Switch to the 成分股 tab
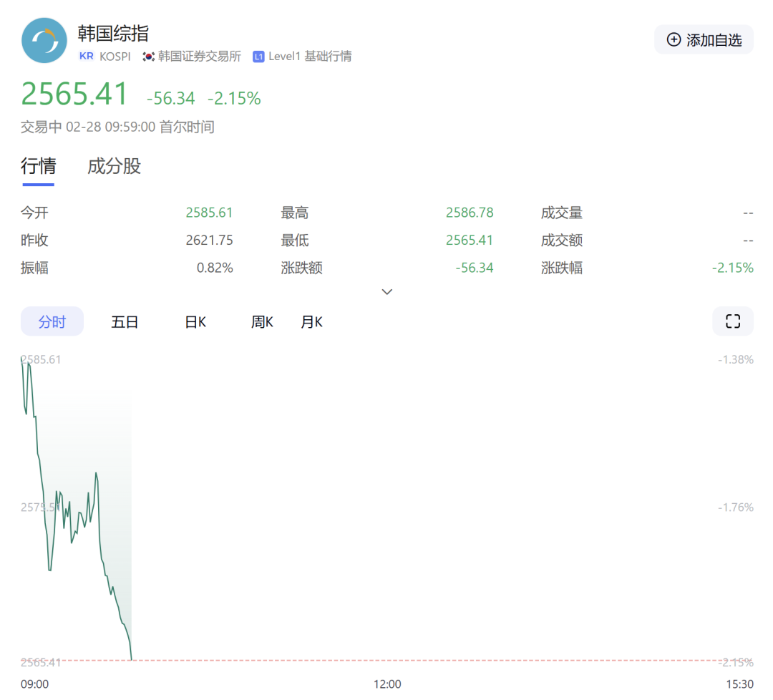Screen dimensions: 773x700 (113, 166)
